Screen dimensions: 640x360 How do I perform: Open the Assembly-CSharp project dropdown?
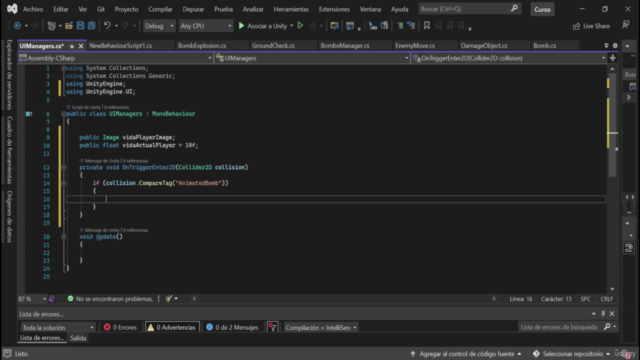point(116,58)
